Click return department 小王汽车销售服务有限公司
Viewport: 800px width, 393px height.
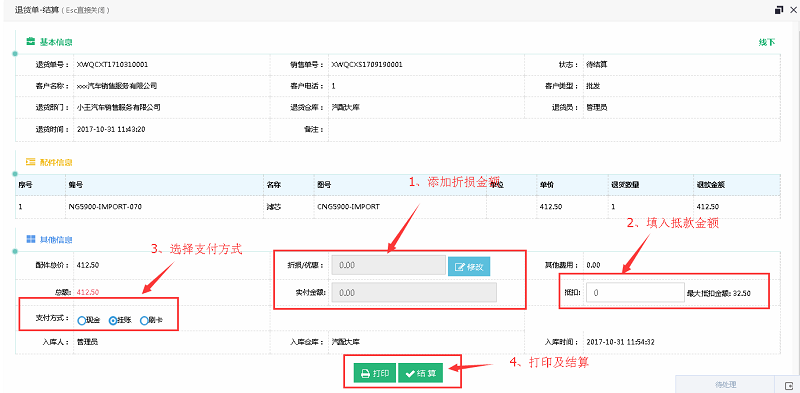(118, 108)
